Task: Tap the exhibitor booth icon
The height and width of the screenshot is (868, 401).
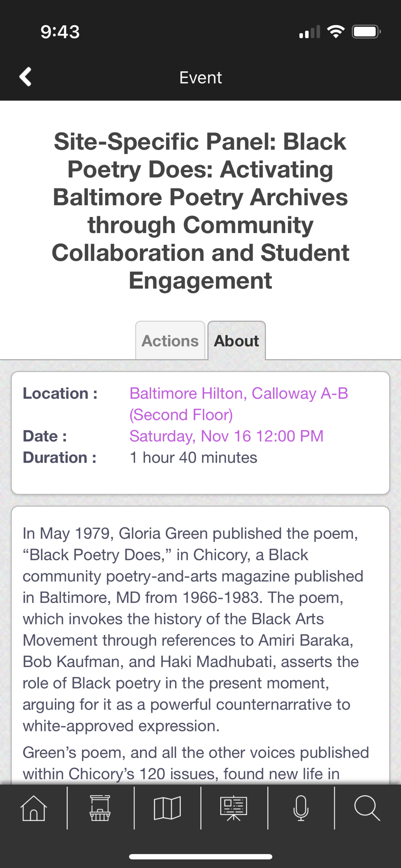Action: [x=100, y=808]
